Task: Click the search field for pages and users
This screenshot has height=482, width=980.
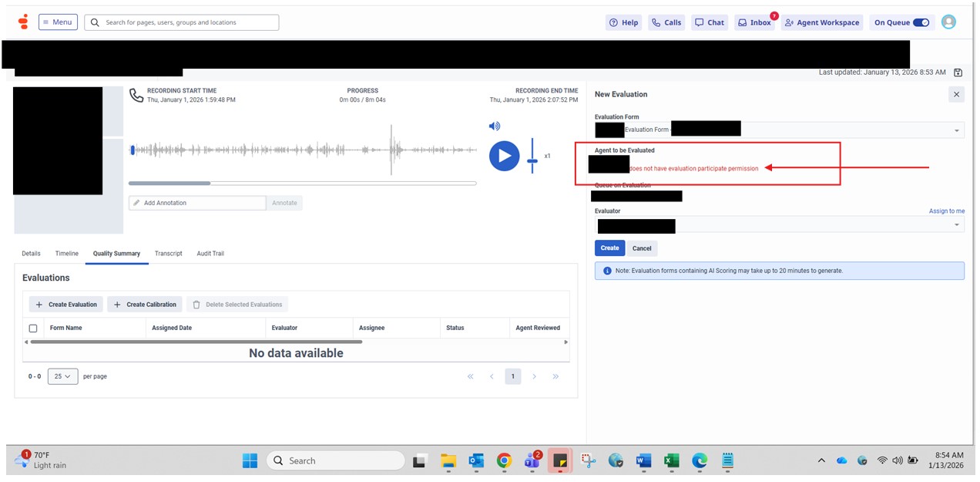Action: [182, 22]
